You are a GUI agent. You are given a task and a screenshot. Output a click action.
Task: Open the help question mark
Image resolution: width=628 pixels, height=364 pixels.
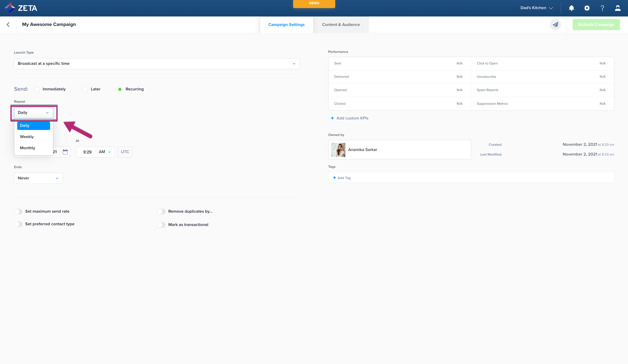602,8
